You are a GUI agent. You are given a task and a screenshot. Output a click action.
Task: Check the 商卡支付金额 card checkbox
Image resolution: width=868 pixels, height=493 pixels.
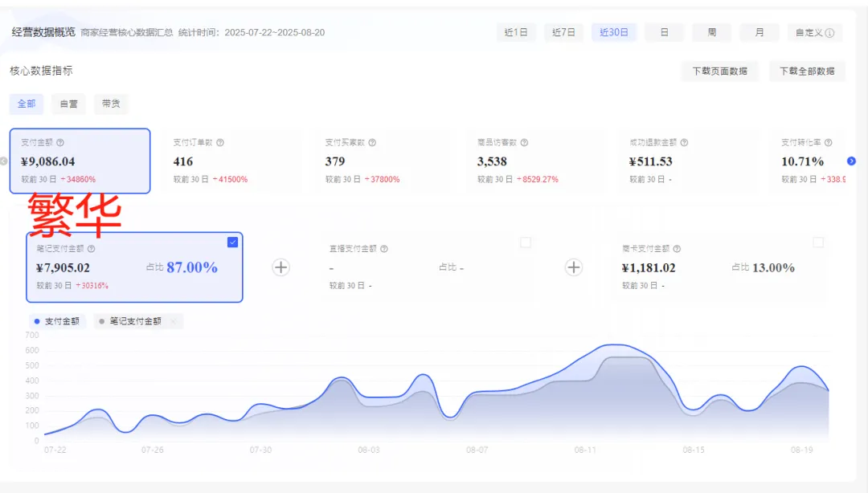point(818,242)
